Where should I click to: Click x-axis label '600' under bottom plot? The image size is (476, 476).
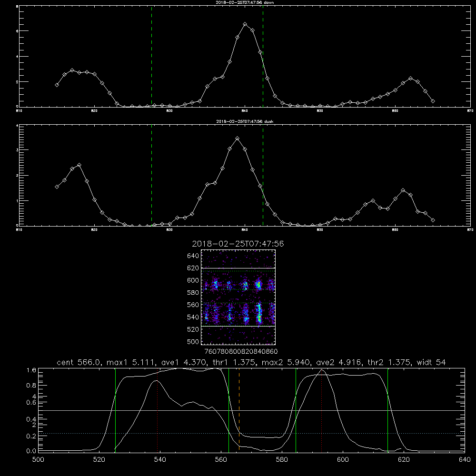343,460
